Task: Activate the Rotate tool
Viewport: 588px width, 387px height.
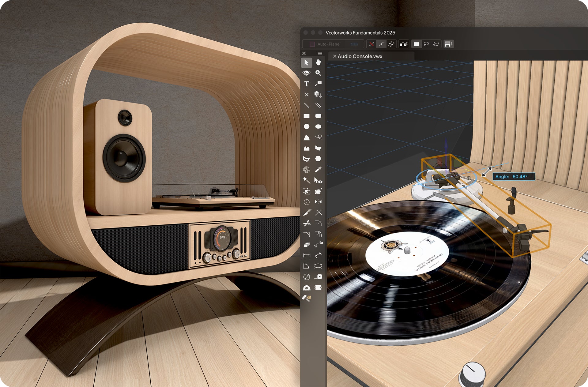Action: (x=307, y=201)
